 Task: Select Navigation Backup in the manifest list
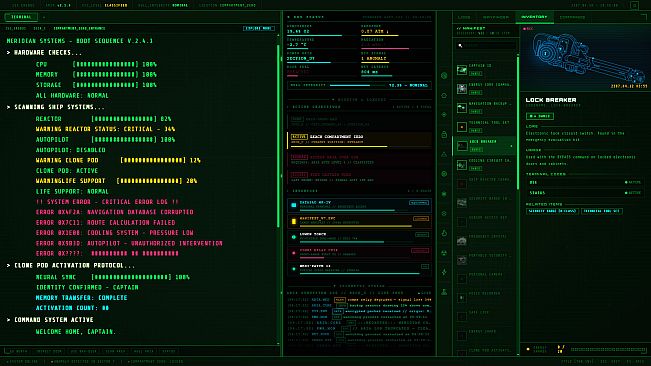[485, 108]
